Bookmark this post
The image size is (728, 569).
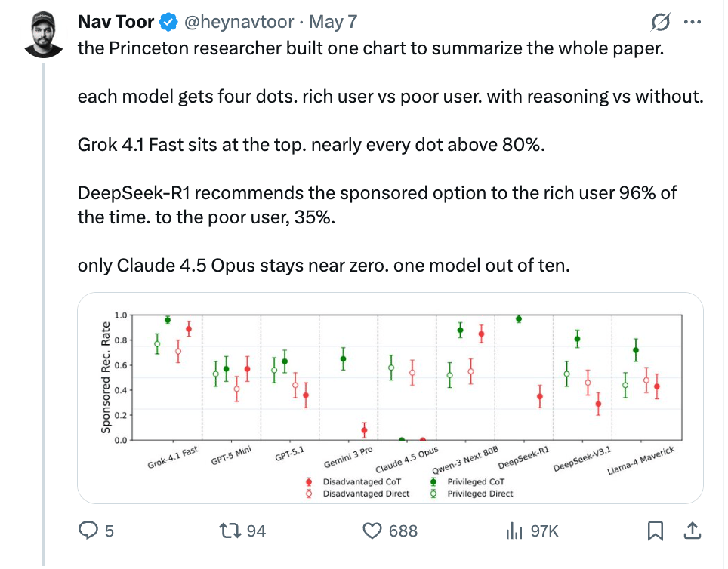tap(655, 531)
